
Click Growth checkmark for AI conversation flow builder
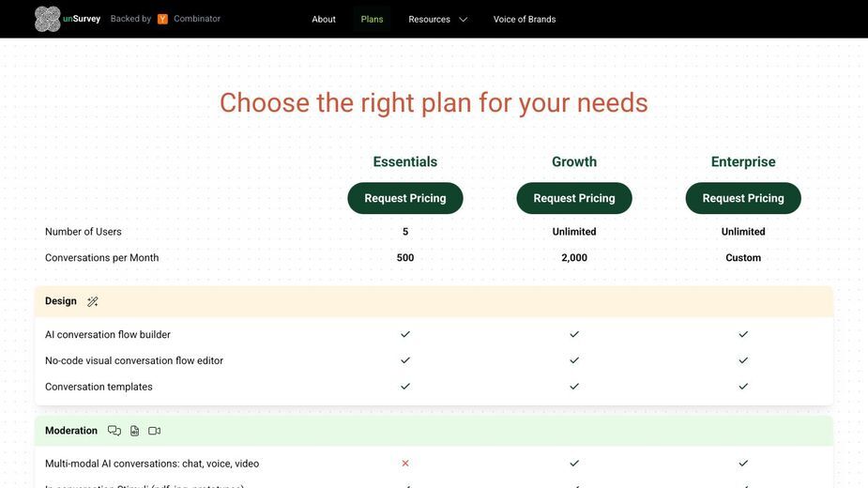[x=574, y=334]
